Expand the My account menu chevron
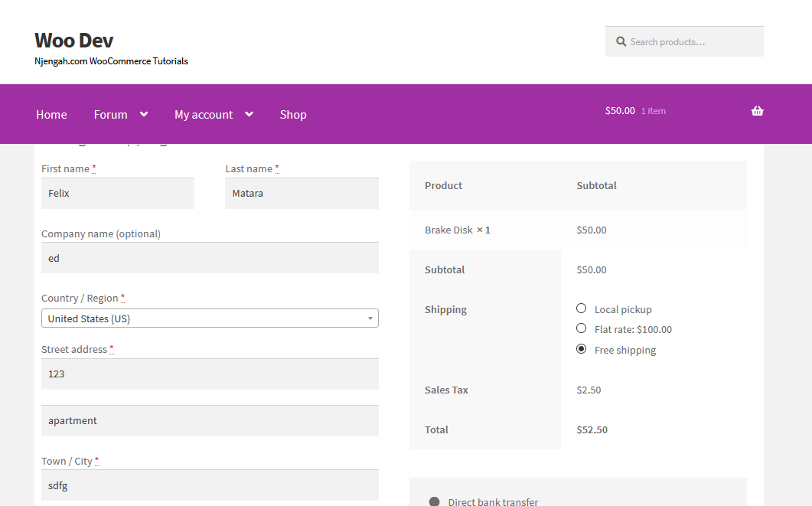The height and width of the screenshot is (506, 812). coord(249,114)
